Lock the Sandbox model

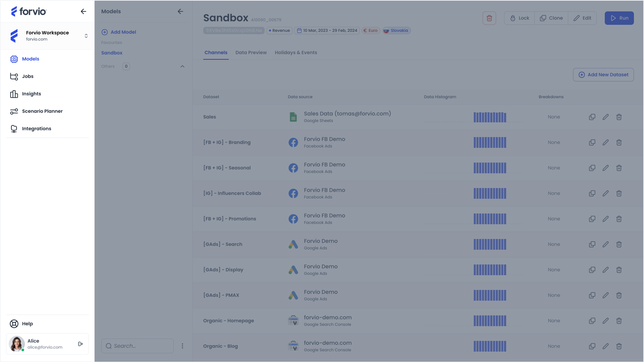coord(520,18)
